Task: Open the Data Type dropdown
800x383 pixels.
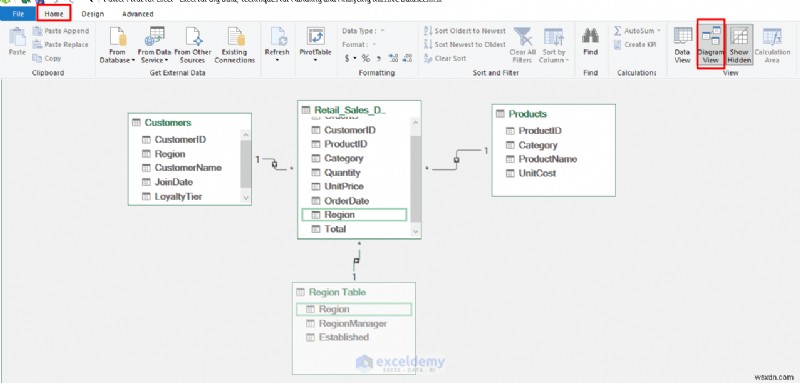Action: pos(364,31)
